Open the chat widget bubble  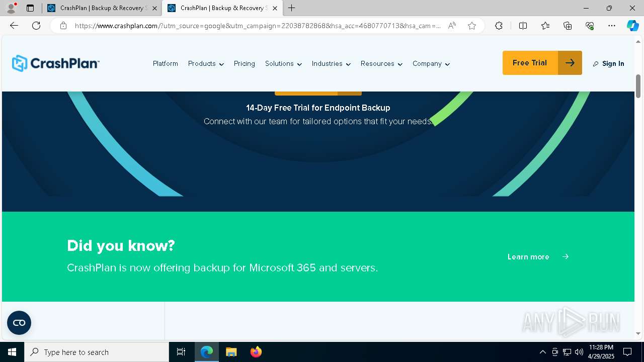pos(19,323)
